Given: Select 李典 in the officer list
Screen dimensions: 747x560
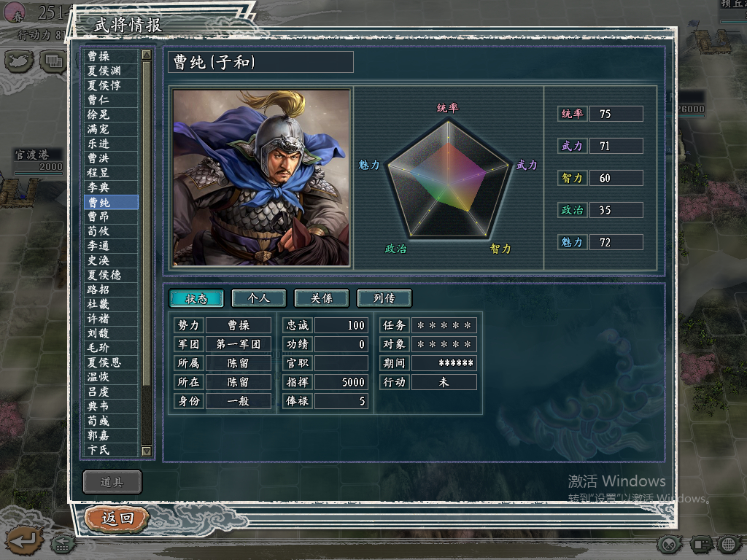Looking at the screenshot, I should [111, 187].
